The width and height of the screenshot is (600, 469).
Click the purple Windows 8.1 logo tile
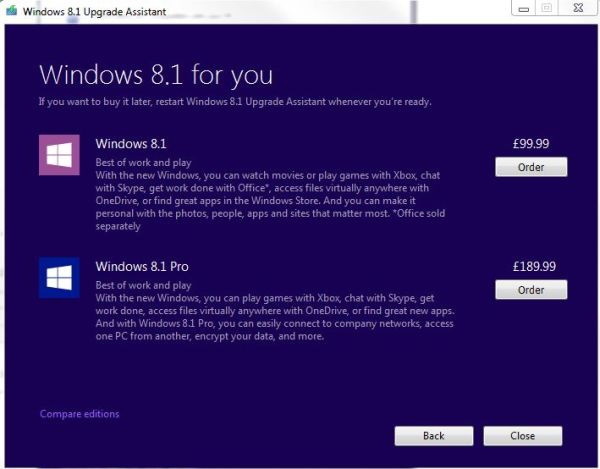[x=59, y=155]
